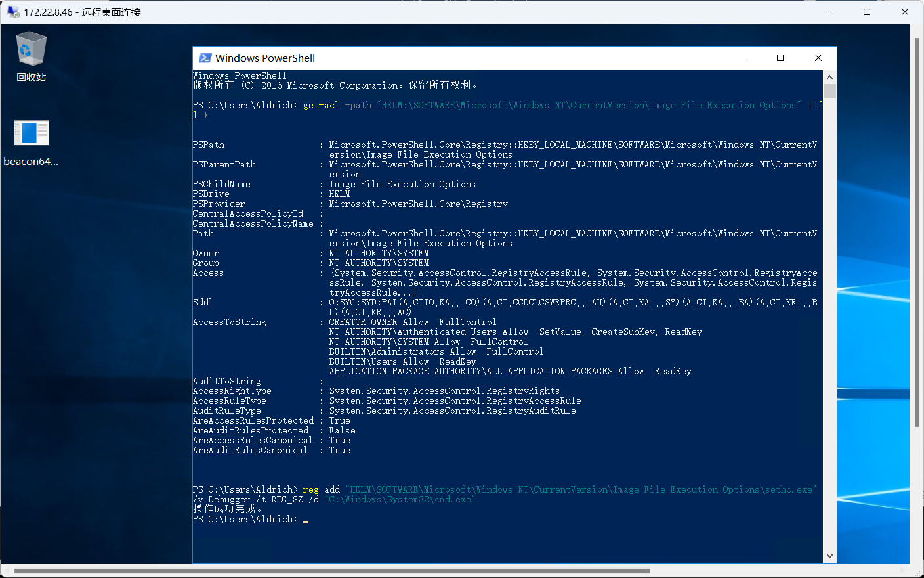Click the 'AuditToString' property label
This screenshot has width=924, height=578.
(x=227, y=381)
